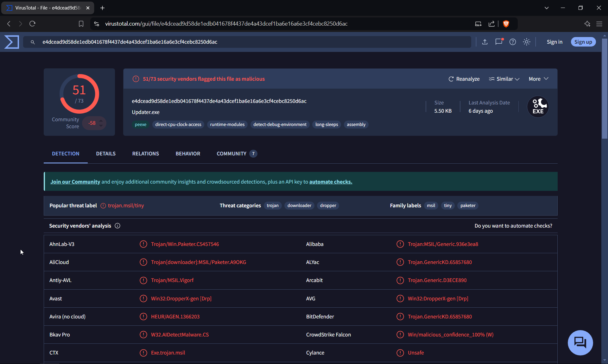Switch to the DETECTION tab
608x364 pixels.
[66, 154]
